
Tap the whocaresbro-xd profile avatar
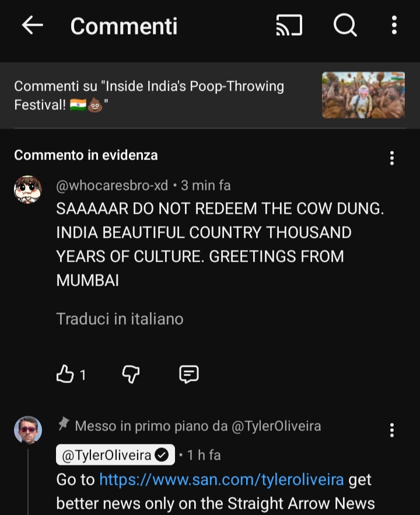(28, 190)
